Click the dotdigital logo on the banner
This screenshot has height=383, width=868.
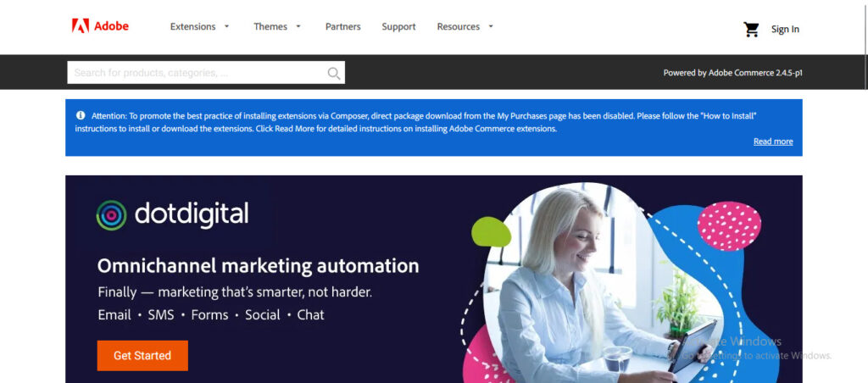(x=172, y=214)
